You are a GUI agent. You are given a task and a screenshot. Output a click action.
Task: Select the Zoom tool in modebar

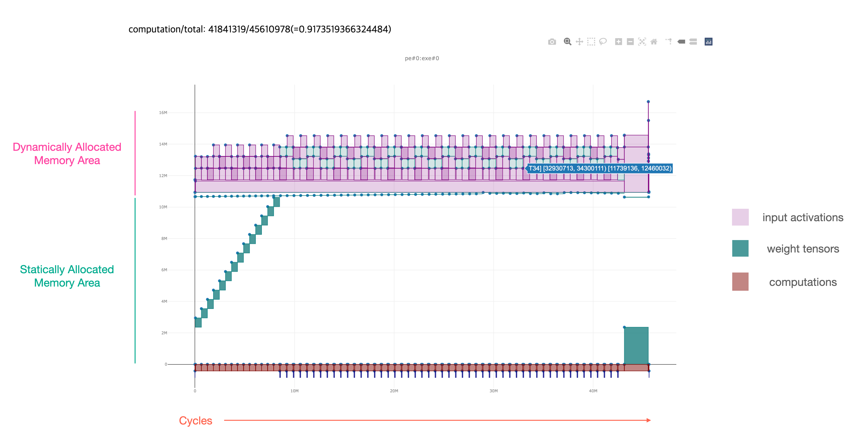[567, 42]
